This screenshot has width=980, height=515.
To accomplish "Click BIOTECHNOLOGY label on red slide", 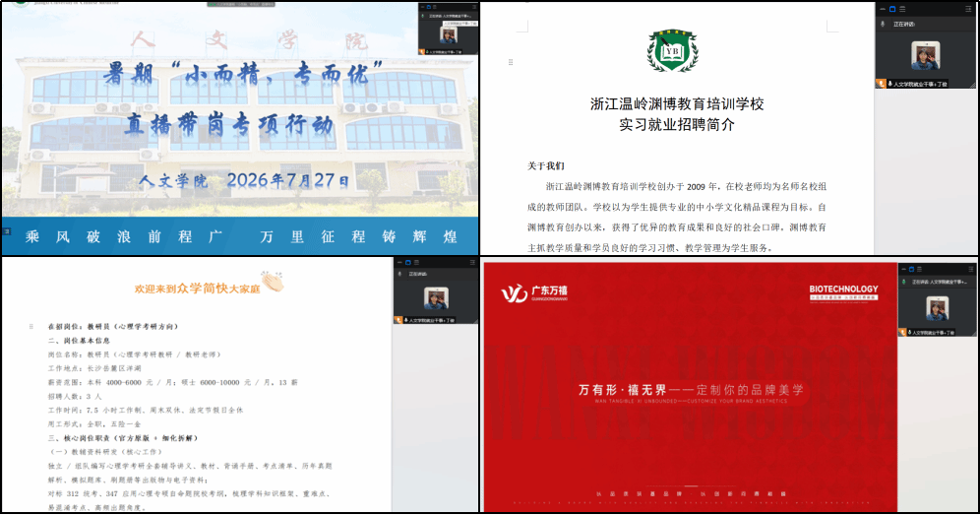I will click(x=844, y=290).
